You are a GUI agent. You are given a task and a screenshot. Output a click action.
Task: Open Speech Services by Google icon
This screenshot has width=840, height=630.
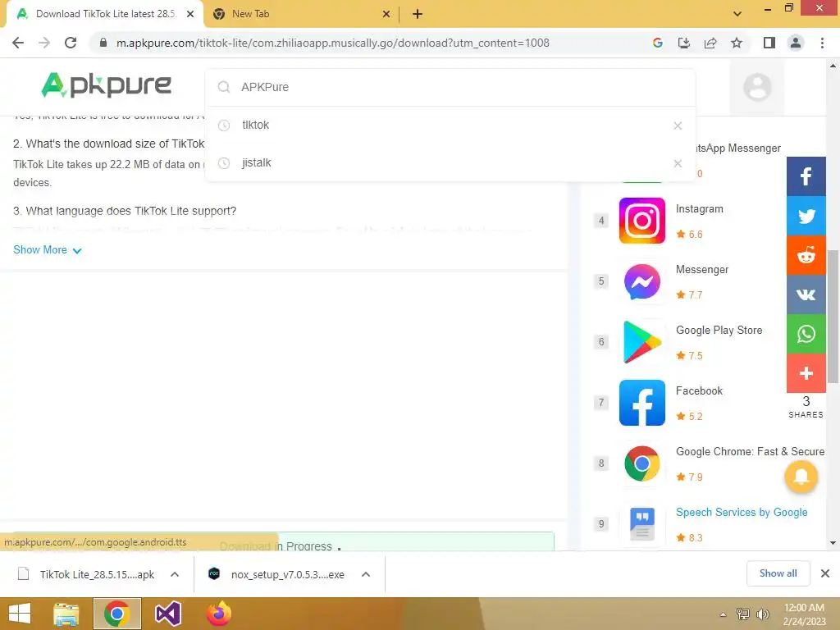[641, 524]
